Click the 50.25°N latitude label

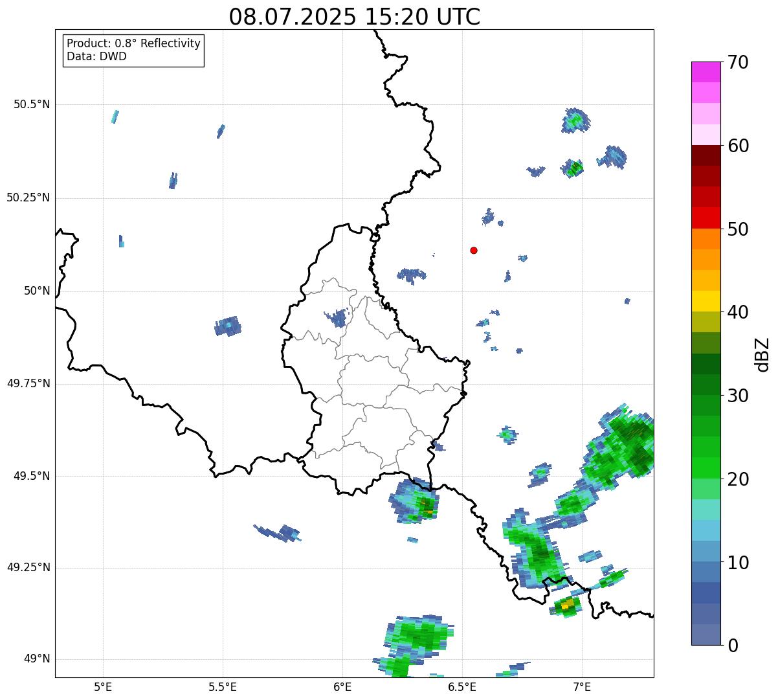[x=28, y=198]
